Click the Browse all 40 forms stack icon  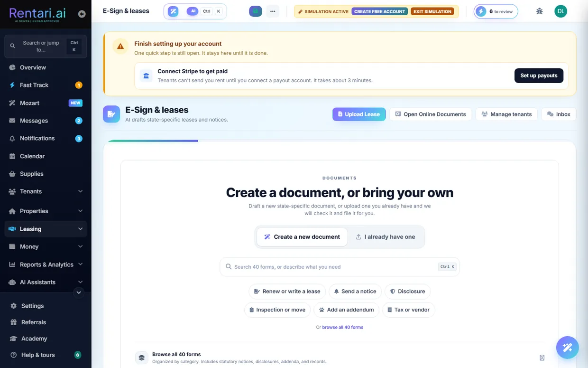(x=141, y=358)
